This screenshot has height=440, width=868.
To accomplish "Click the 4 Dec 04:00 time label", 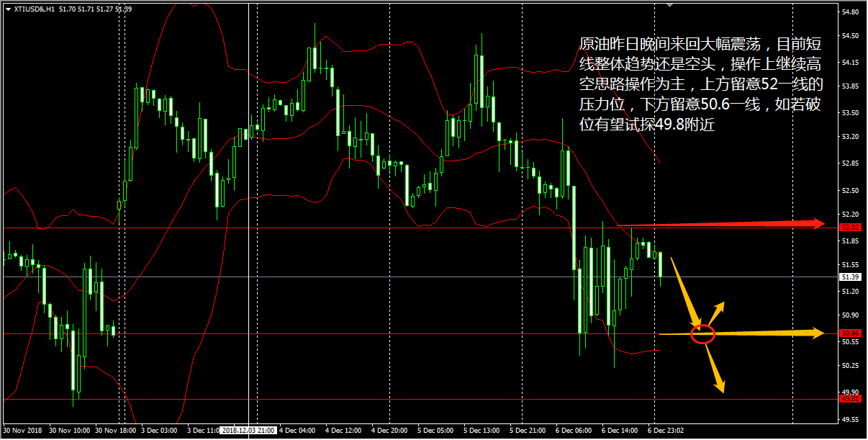I will (297, 431).
